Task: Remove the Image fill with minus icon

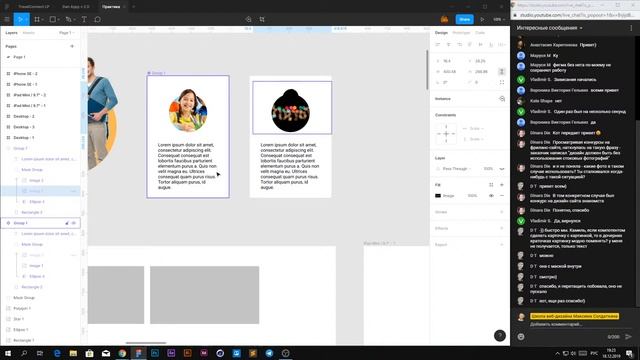Action: (502, 196)
